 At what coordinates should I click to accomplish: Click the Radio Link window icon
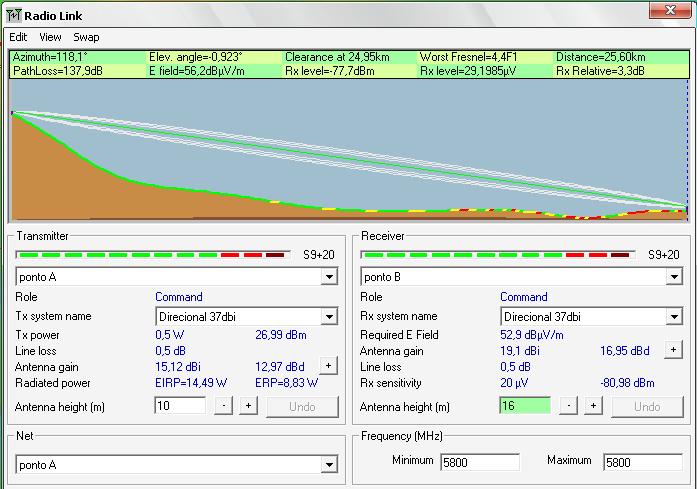(14, 16)
